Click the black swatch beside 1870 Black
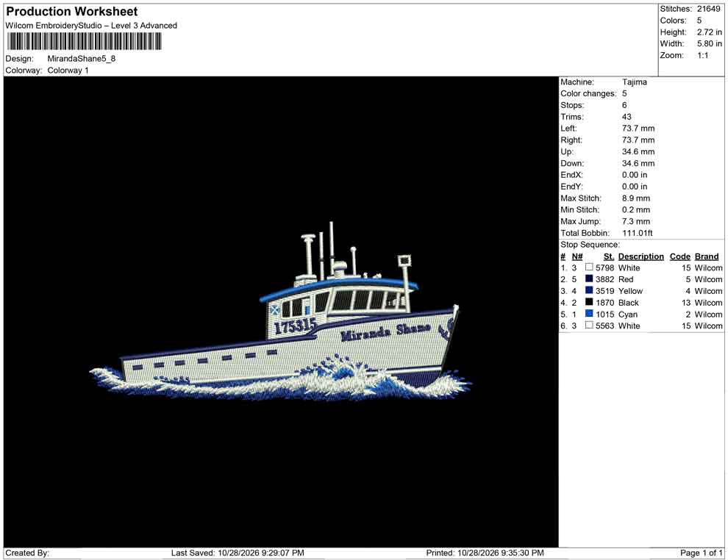728x560 pixels. click(x=589, y=302)
